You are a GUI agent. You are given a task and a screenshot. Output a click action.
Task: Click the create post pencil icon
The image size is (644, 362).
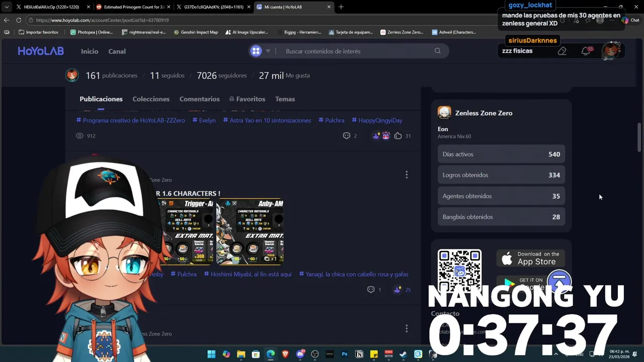(x=562, y=51)
